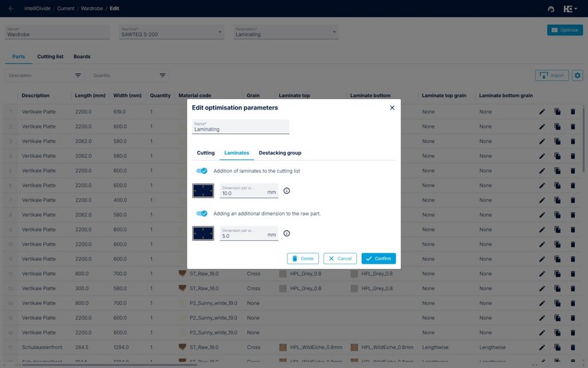This screenshot has height=368, width=588.
Task: Expand the Parameters Laminating dropdown
Action: (333, 32)
